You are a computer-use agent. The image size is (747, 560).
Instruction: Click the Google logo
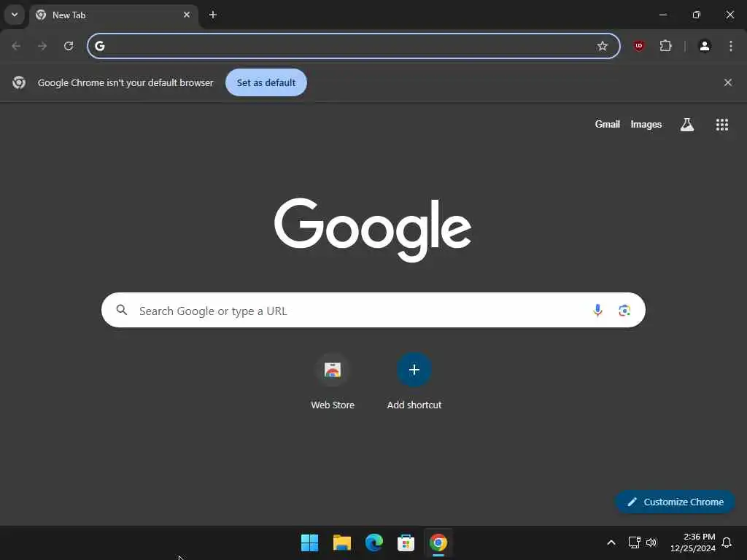373,230
